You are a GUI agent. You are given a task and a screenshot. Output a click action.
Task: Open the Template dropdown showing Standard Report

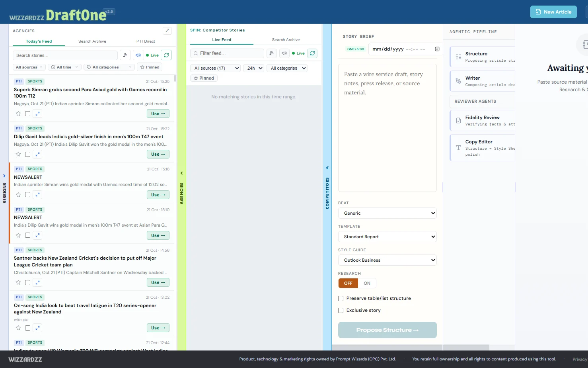387,237
